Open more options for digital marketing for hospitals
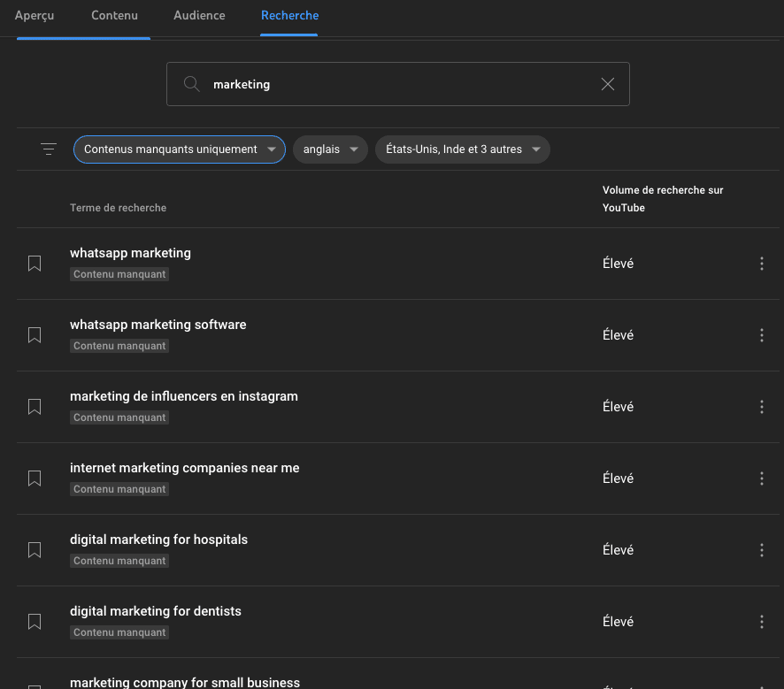784x689 pixels. (761, 550)
